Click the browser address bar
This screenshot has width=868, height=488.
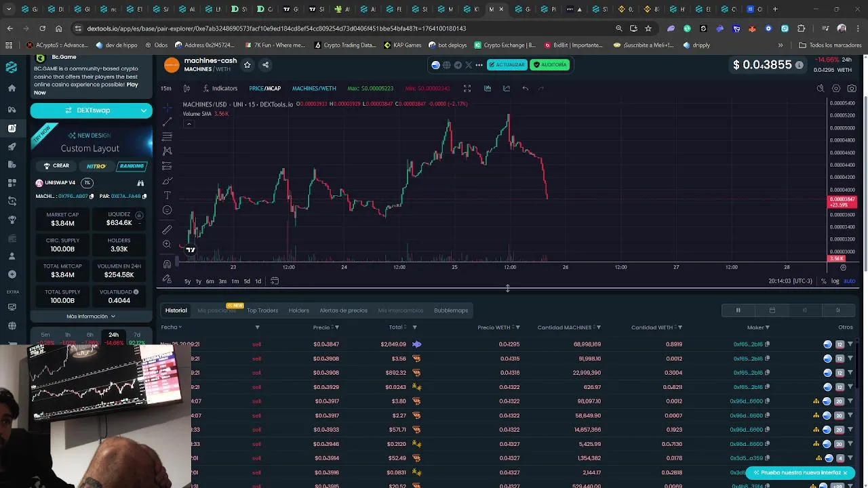click(x=346, y=28)
